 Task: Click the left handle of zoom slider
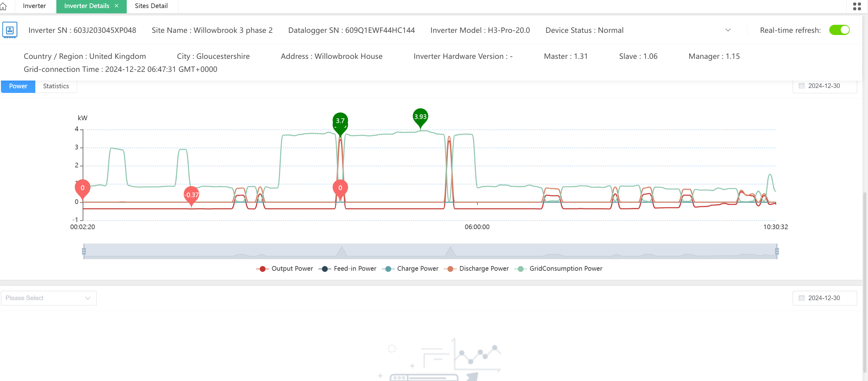pyautogui.click(x=84, y=251)
